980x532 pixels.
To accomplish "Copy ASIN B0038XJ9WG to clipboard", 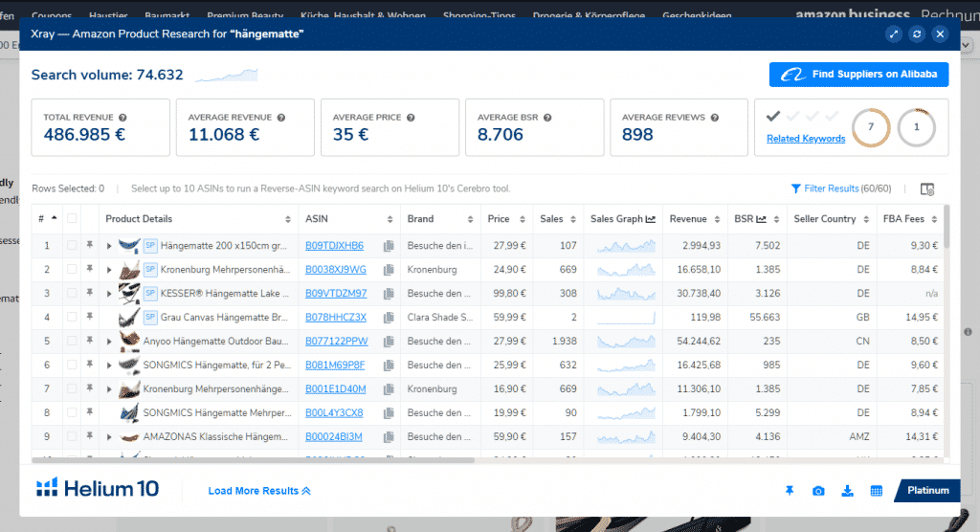I will (x=389, y=270).
